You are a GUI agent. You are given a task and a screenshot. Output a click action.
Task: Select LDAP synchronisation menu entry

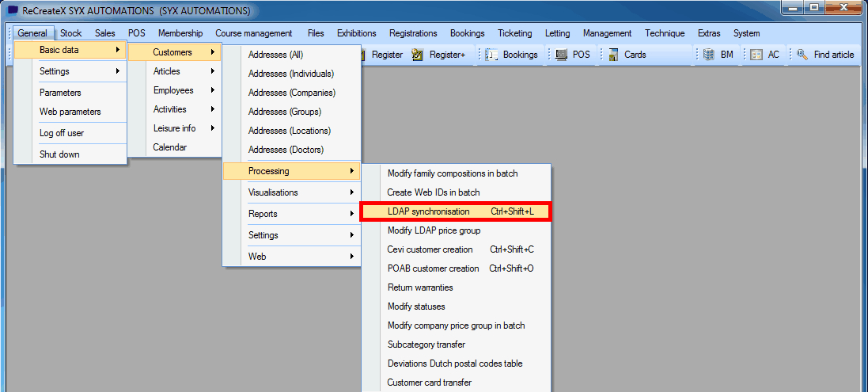453,211
